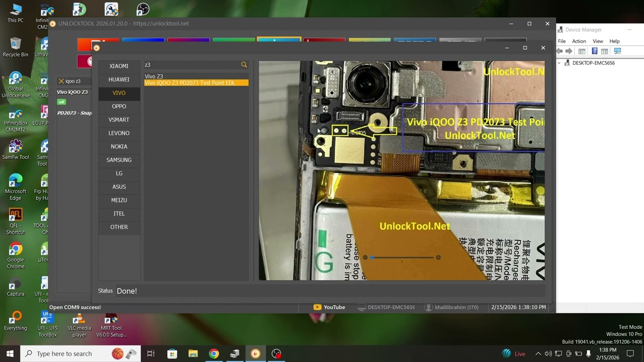
Task: Open Global Unlocker.exe desktop shortcut
Action: click(16, 85)
